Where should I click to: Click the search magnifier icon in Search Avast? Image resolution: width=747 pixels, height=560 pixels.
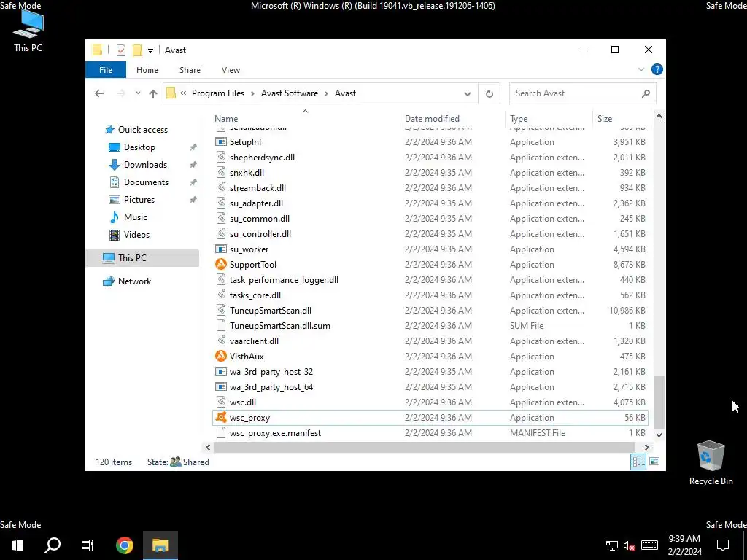click(x=646, y=93)
